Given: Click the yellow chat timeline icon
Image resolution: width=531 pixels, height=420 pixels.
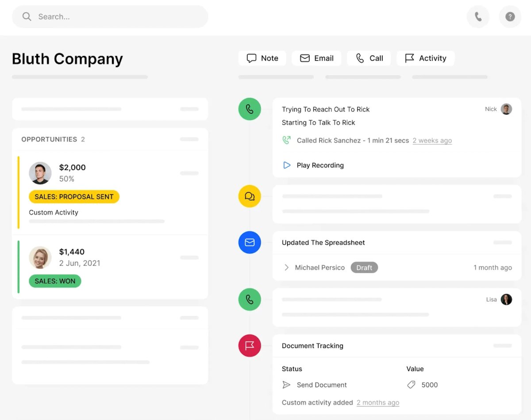Looking at the screenshot, I should [x=250, y=196].
